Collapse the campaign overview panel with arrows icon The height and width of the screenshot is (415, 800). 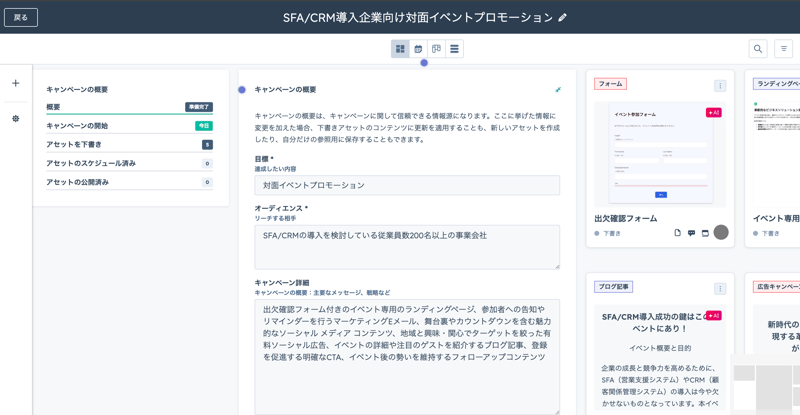click(x=558, y=90)
